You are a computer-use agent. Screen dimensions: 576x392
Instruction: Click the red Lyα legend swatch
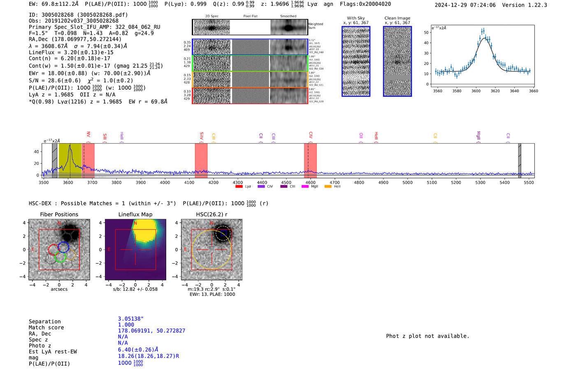pyautogui.click(x=239, y=187)
